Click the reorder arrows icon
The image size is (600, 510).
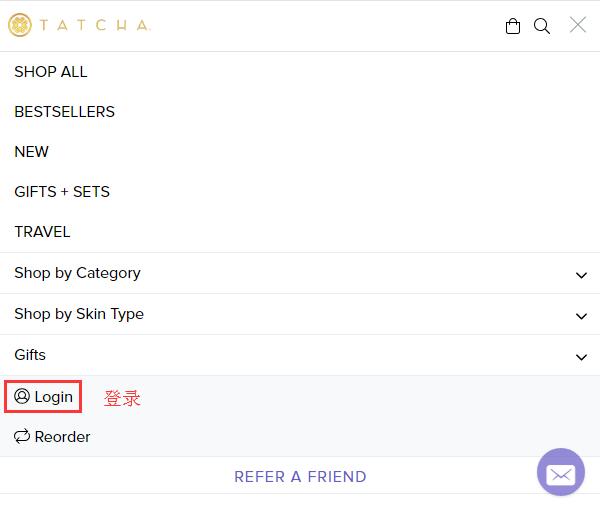22,436
